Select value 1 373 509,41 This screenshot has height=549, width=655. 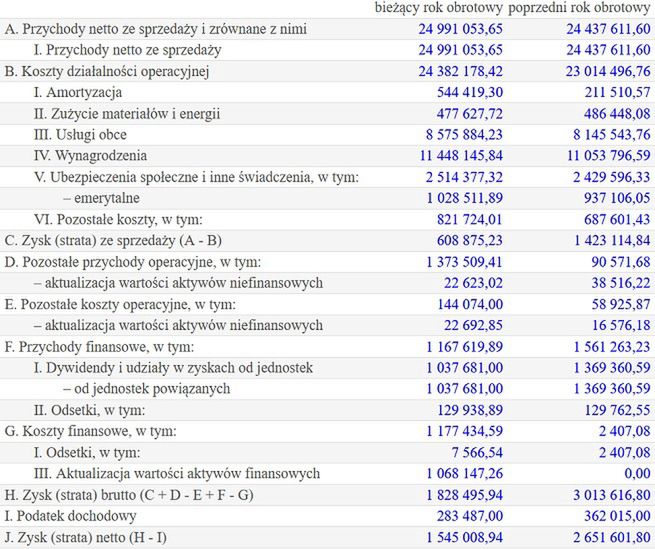click(465, 262)
